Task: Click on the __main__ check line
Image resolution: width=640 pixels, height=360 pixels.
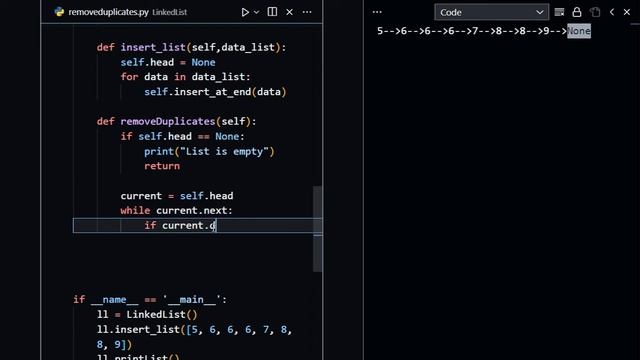Action: [150, 300]
